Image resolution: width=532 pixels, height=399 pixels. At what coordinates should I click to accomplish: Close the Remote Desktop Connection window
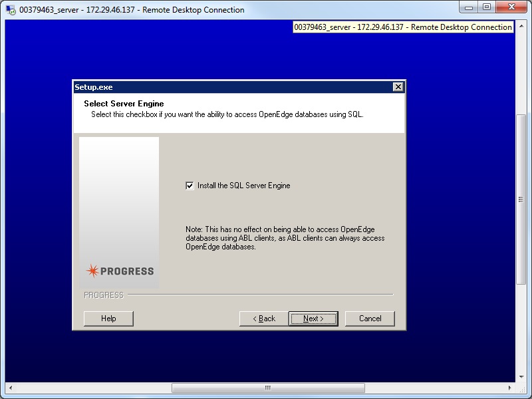512,7
